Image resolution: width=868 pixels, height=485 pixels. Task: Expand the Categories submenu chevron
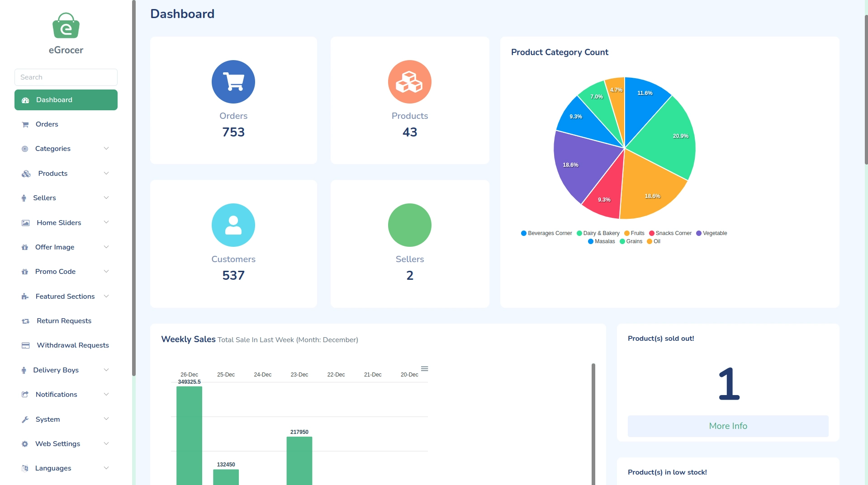click(x=106, y=149)
